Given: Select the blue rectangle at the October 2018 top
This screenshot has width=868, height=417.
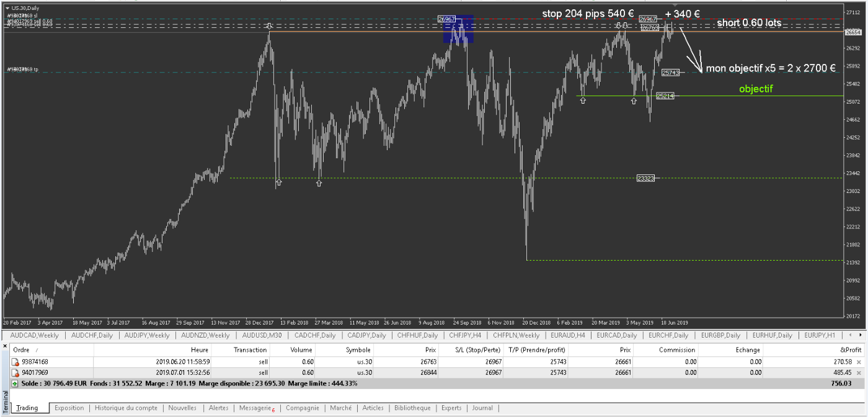Looking at the screenshot, I should click(x=458, y=29).
